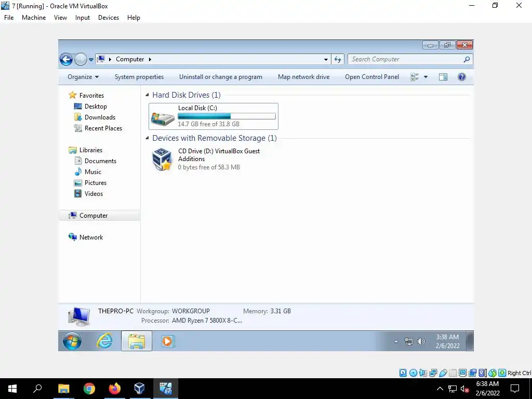Select Videos library
The width and height of the screenshot is (532, 399).
coord(88,194)
